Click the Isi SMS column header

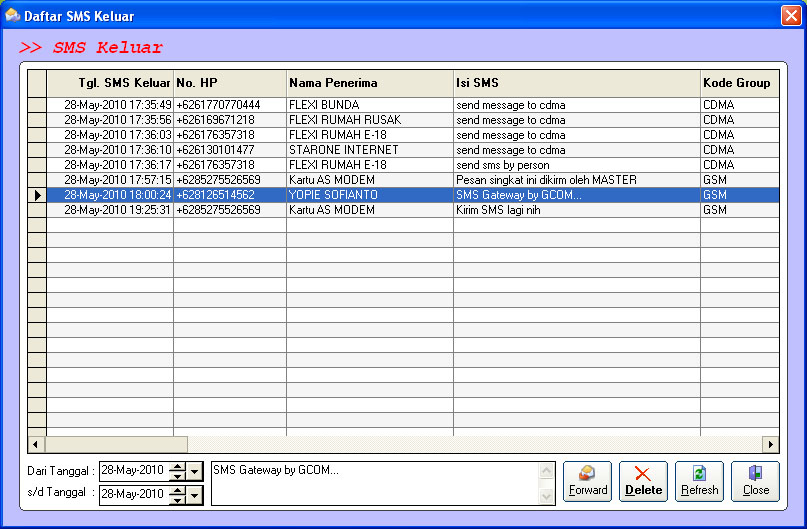pyautogui.click(x=575, y=83)
